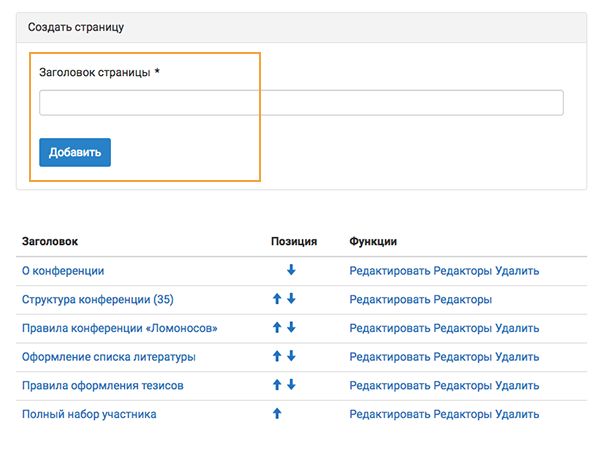Open «Редакторы» for «Правила оформления тезисов»
This screenshot has height=449, width=600.
[x=462, y=385]
